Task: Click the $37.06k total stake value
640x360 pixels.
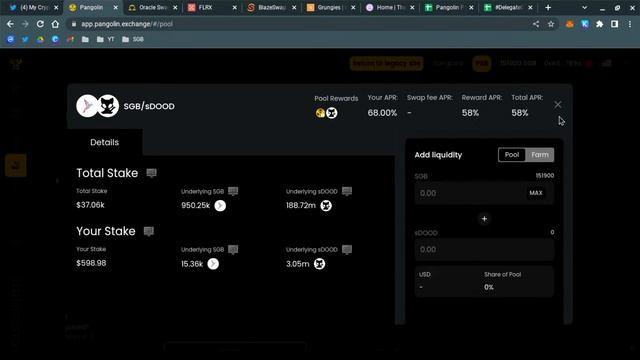Action: pyautogui.click(x=90, y=205)
